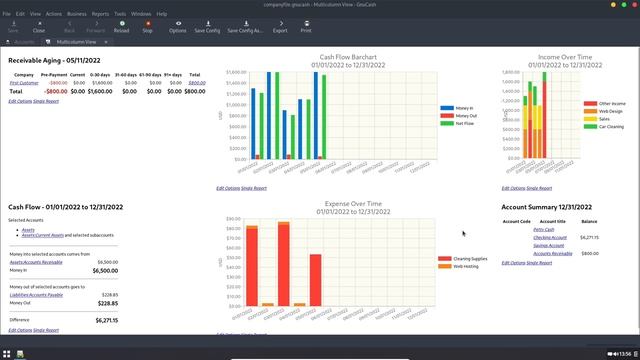Click the Receivable Aging report heading
Viewport: 640px width, 360px height.
point(54,60)
